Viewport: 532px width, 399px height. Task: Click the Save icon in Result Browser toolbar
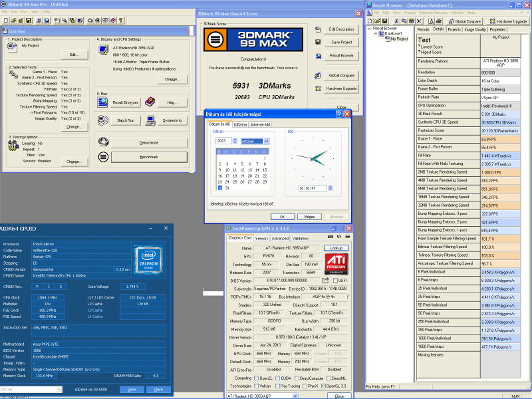[385, 21]
